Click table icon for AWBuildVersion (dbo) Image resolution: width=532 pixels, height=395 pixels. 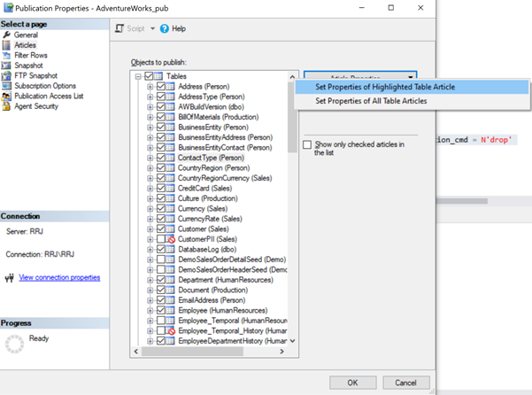170,107
